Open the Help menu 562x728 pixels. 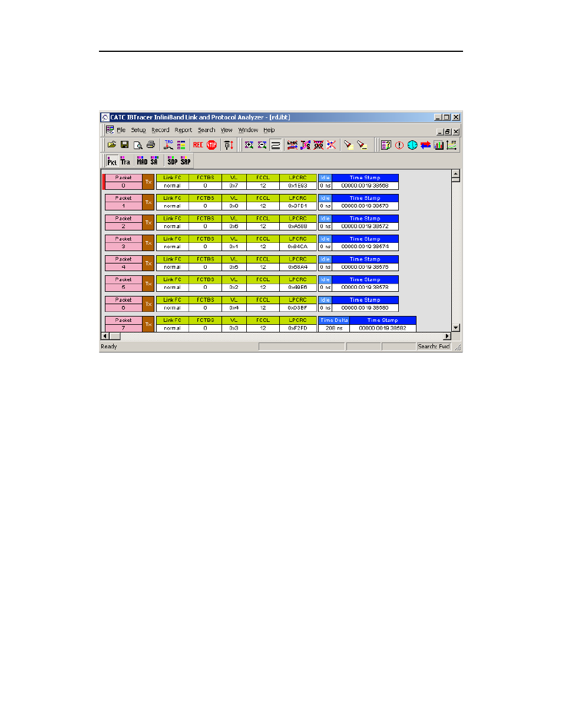point(269,130)
